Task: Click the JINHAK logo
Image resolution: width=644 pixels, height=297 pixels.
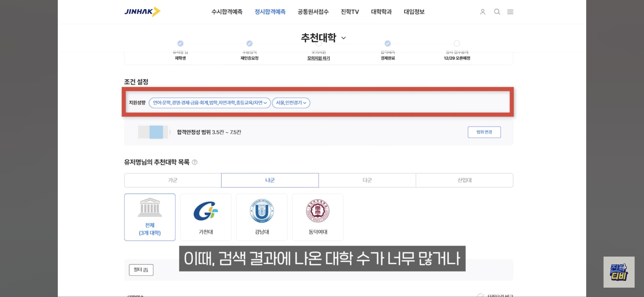Action: coord(142,12)
